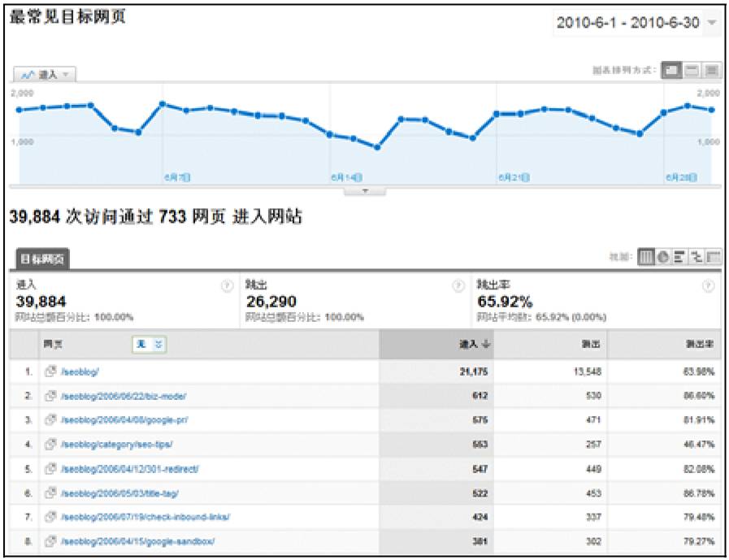Click help icon in 跳出率 summary box
729x560 pixels.
[708, 285]
